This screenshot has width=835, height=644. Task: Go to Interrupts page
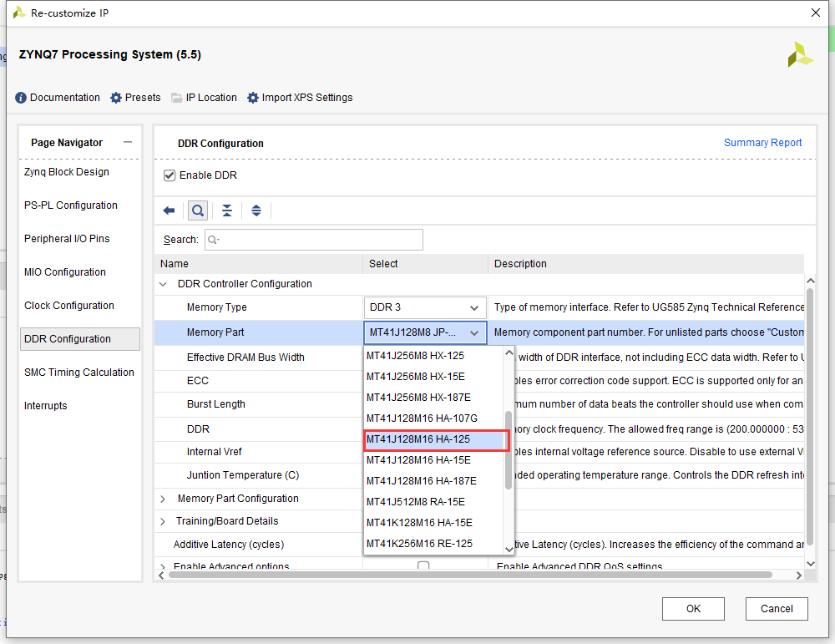coord(46,406)
